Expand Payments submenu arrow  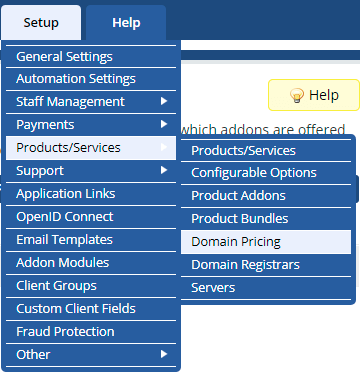coord(164,124)
